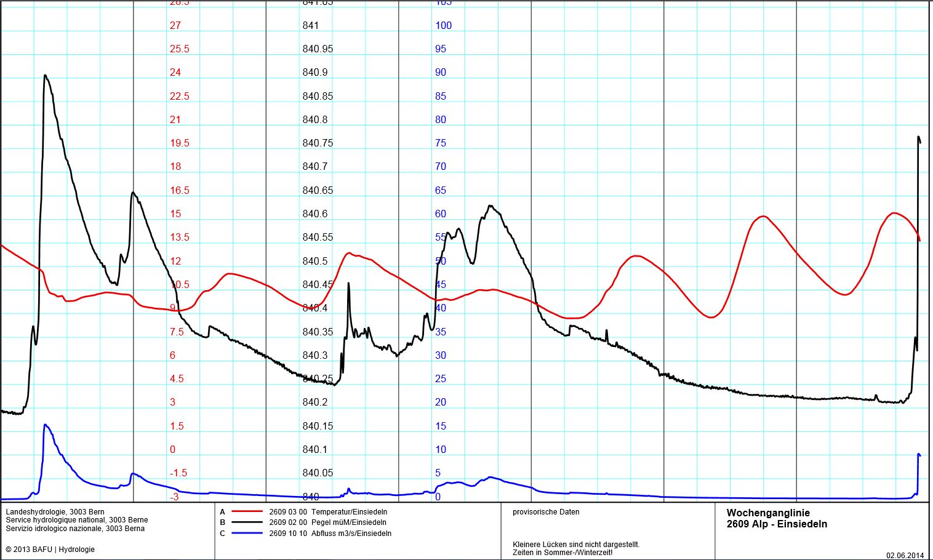933x560 pixels.
Task: Select the 'Abfluss m3/s/Einsiedeln' legend label
Action: tap(351, 534)
